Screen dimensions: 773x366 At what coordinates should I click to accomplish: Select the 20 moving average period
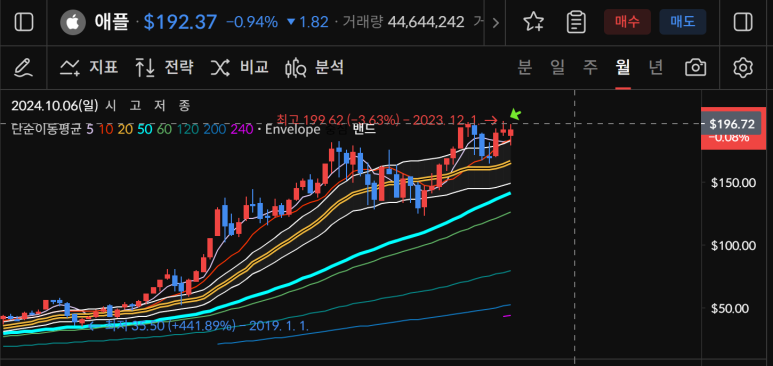pyautogui.click(x=125, y=130)
